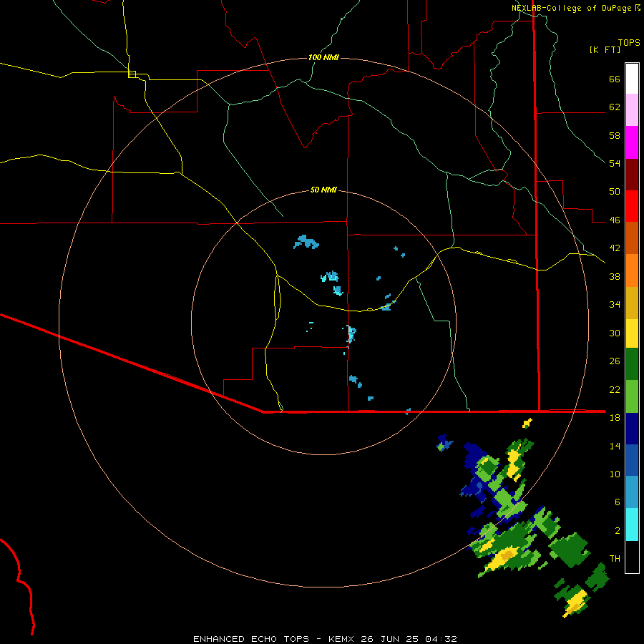This screenshot has height=644, width=644.
Task: Click the northernmost light blue echo cluster
Action: pos(306,242)
